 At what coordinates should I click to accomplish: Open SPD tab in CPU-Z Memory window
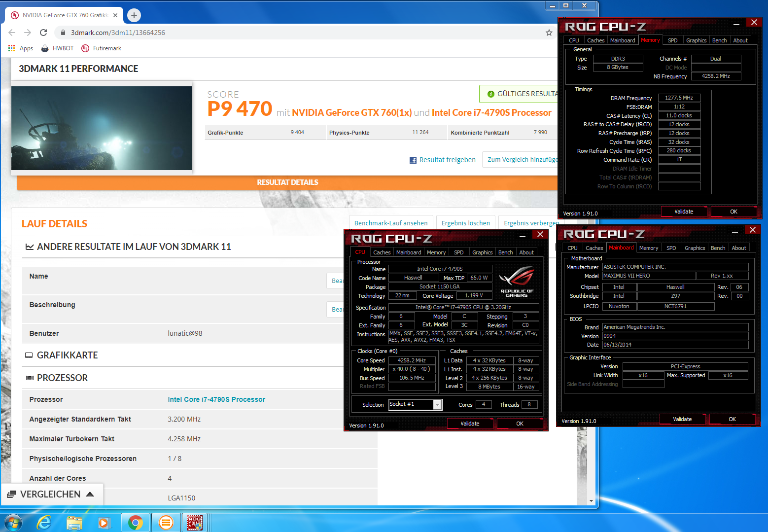tap(672, 40)
